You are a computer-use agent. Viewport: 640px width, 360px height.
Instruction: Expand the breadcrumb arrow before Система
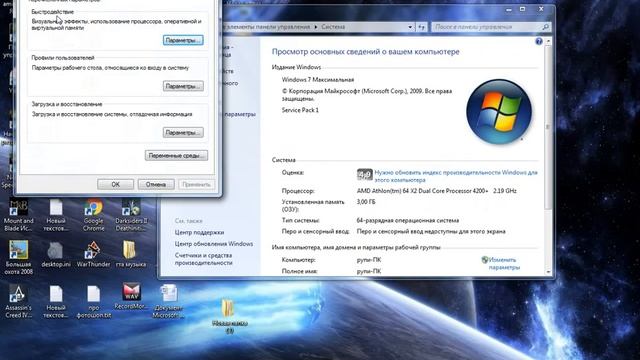click(316, 27)
